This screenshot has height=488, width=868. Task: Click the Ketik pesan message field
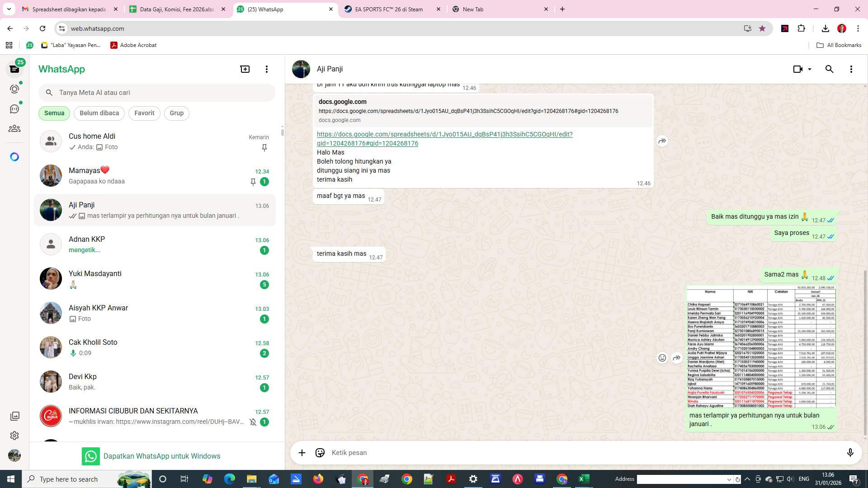pyautogui.click(x=542, y=452)
